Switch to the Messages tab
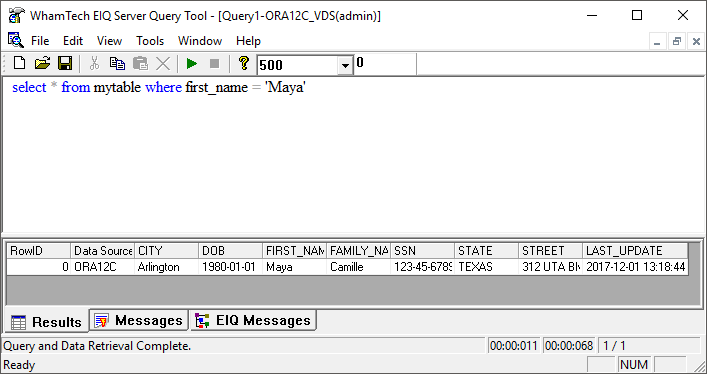 (x=139, y=320)
